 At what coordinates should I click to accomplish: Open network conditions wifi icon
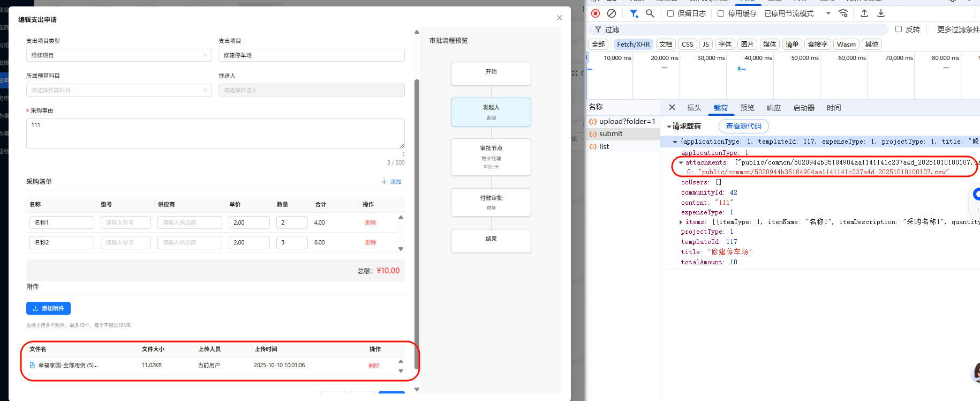[x=843, y=13]
